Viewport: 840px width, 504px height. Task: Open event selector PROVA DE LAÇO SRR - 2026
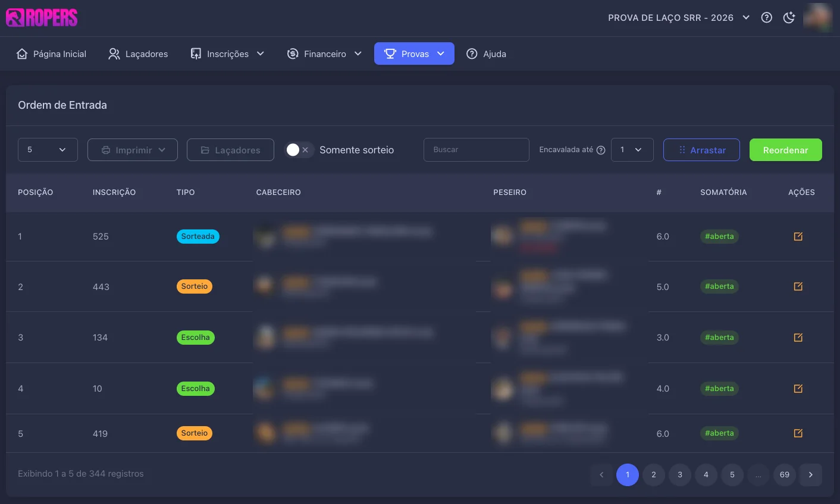[679, 18]
